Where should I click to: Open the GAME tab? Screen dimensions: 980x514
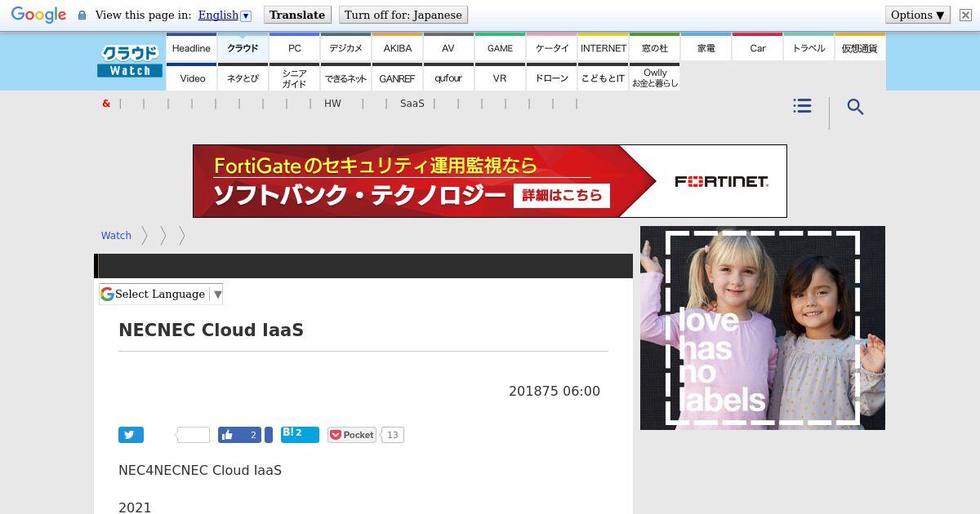pyautogui.click(x=500, y=48)
